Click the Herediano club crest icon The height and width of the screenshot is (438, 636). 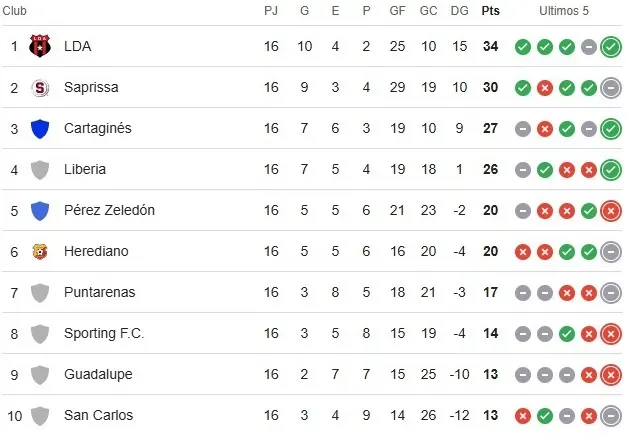point(40,251)
